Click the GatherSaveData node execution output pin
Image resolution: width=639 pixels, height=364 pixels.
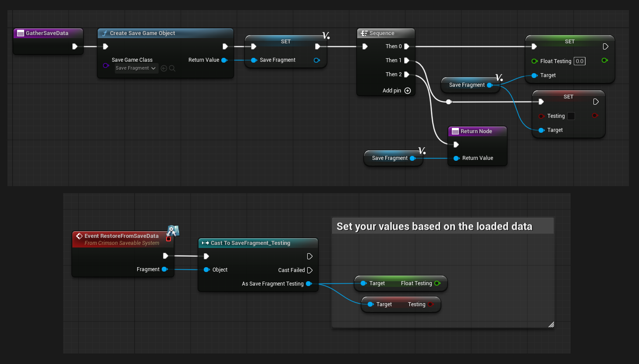pos(75,46)
